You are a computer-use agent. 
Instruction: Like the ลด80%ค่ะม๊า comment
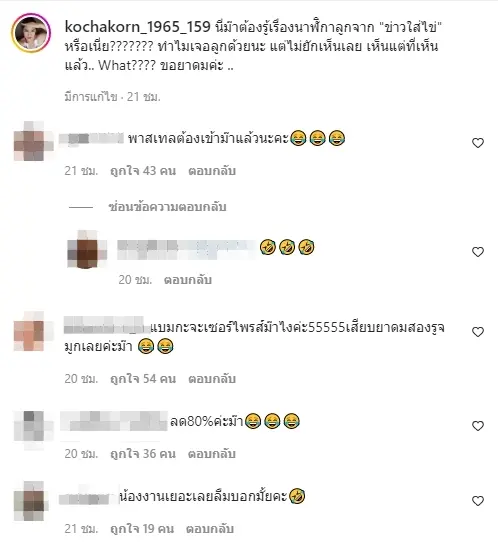[x=478, y=426]
